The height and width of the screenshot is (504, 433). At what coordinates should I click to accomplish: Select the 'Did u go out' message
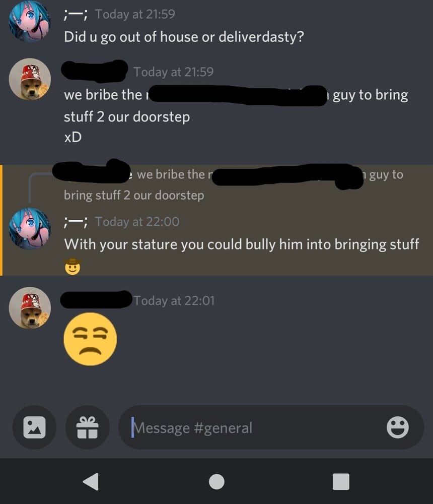tap(184, 37)
